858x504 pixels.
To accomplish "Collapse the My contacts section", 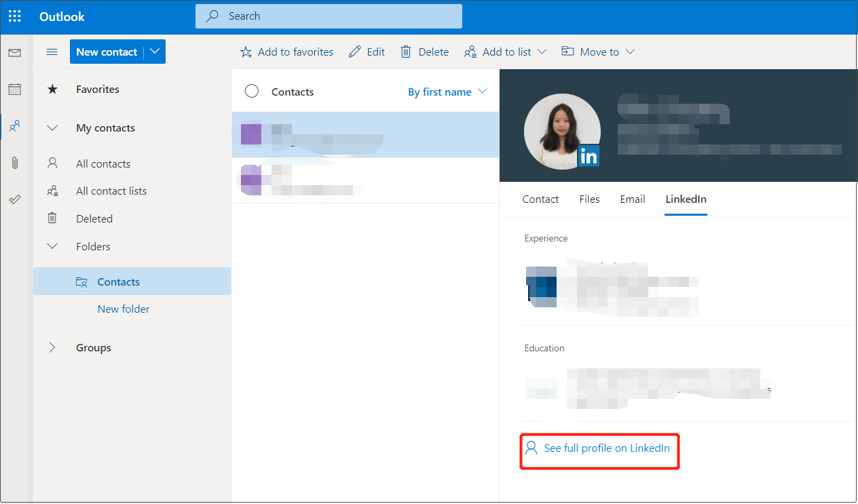I will tap(52, 128).
